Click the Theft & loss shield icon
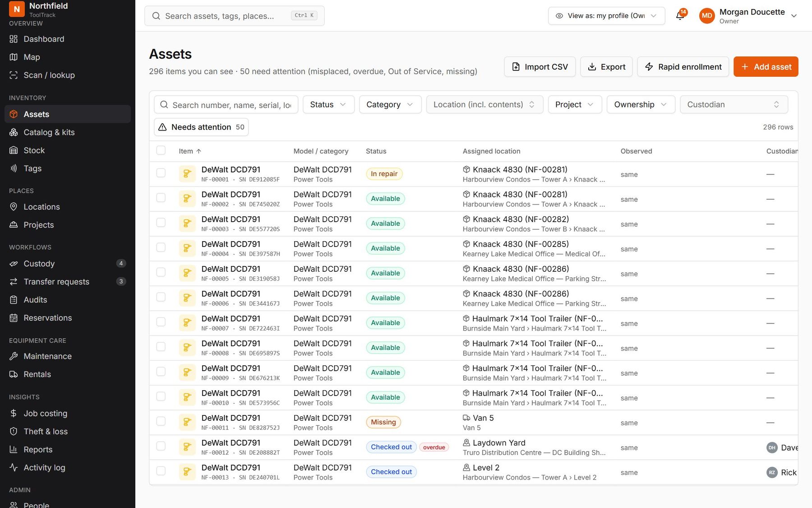This screenshot has height=508, width=812. (x=14, y=431)
